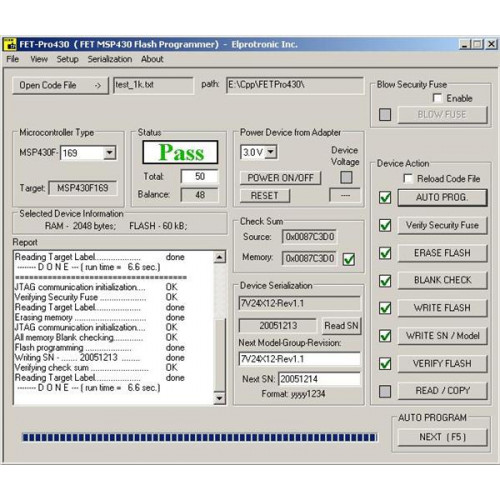500x500 pixels.
Task: Click the gray indicator beside READ / COPY
Action: click(385, 391)
